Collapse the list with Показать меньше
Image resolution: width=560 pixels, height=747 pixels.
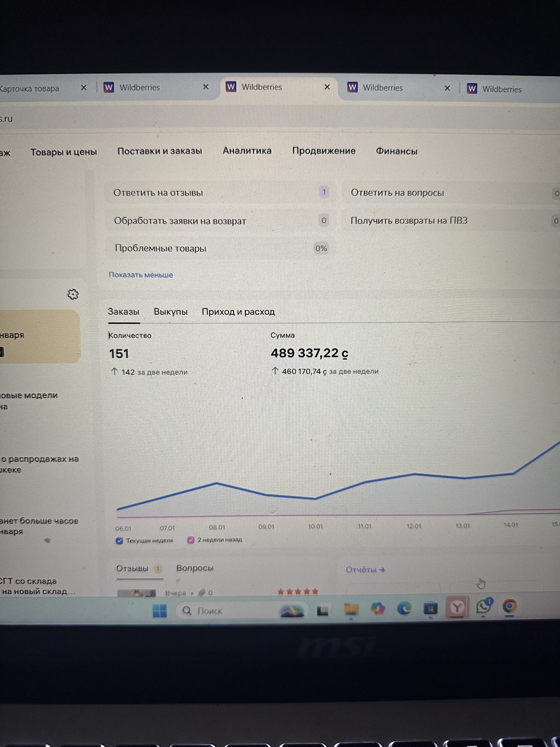[x=141, y=275]
